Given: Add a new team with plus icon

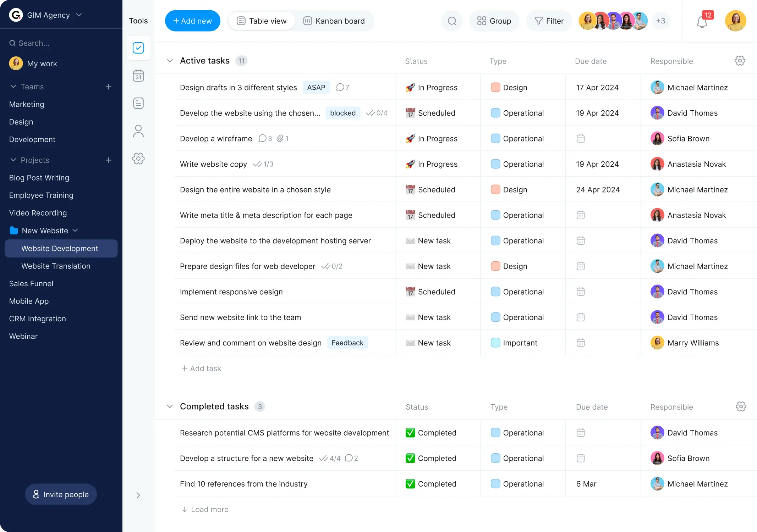Looking at the screenshot, I should pyautogui.click(x=109, y=87).
